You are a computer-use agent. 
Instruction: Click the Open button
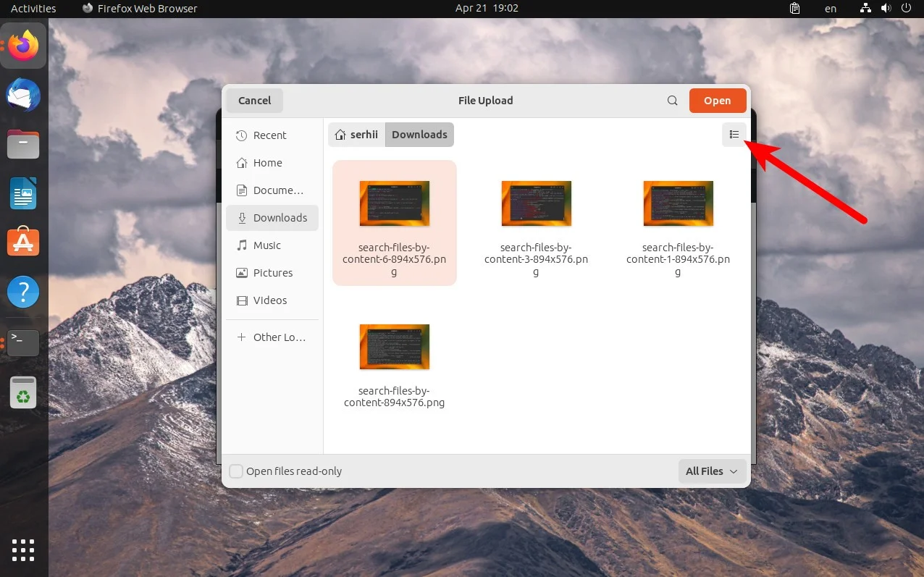717,101
